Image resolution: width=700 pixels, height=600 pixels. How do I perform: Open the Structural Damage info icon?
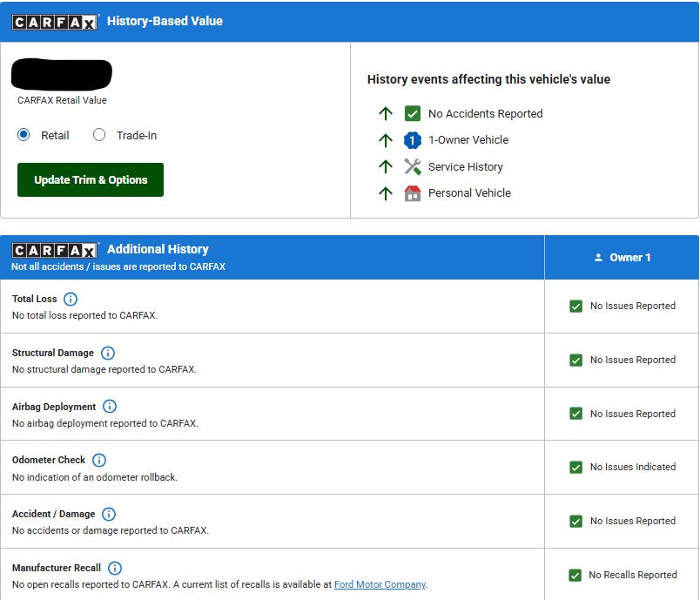[x=108, y=354]
